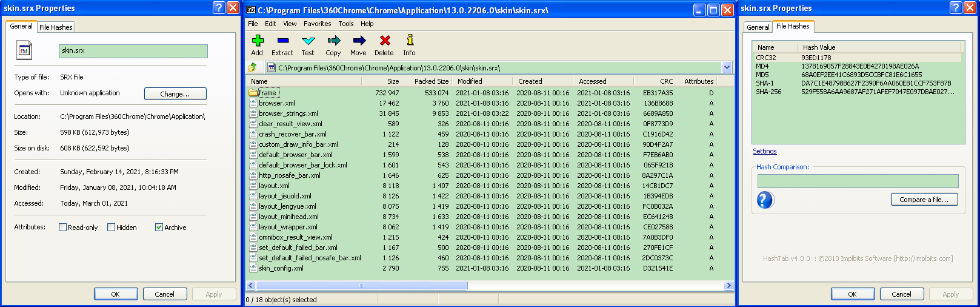The height and width of the screenshot is (307, 980).
Task: Click the Hash Value column header
Action: tap(879, 47)
